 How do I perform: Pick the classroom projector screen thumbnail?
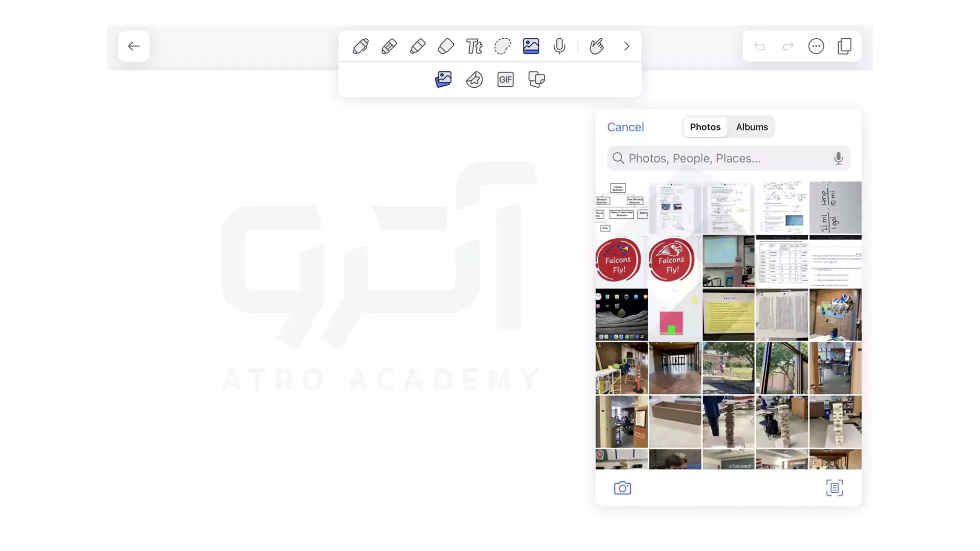[728, 261]
